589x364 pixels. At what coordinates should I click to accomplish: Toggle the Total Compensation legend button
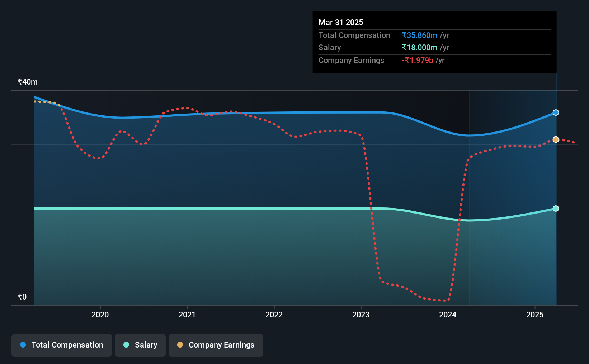pyautogui.click(x=62, y=345)
